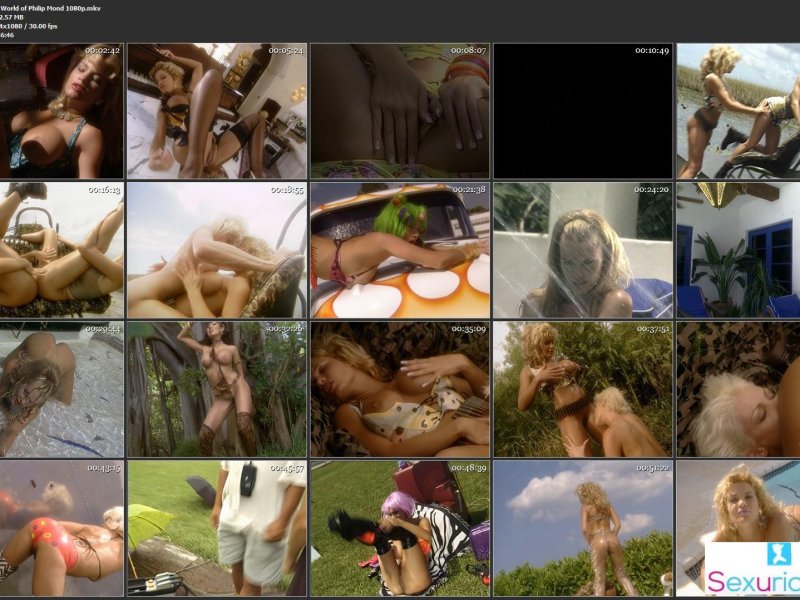Open the frame marked 00:35:09
The width and height of the screenshot is (800, 600).
click(x=400, y=389)
